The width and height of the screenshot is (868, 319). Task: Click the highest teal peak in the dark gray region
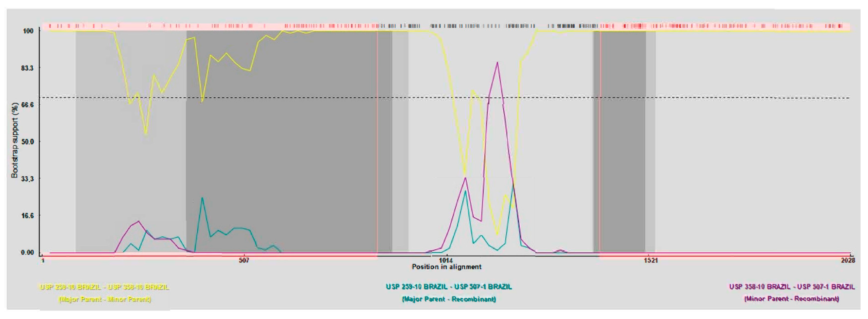[x=202, y=198]
